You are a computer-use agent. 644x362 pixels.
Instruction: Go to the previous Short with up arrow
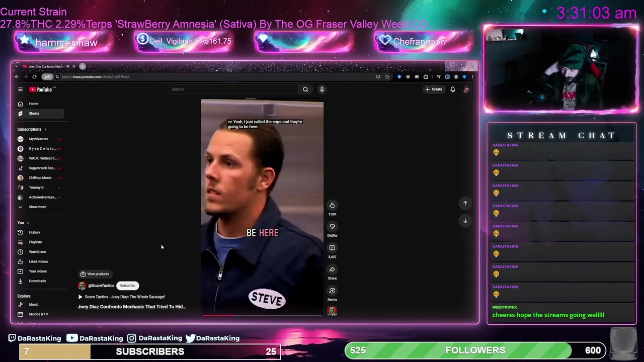tap(465, 203)
